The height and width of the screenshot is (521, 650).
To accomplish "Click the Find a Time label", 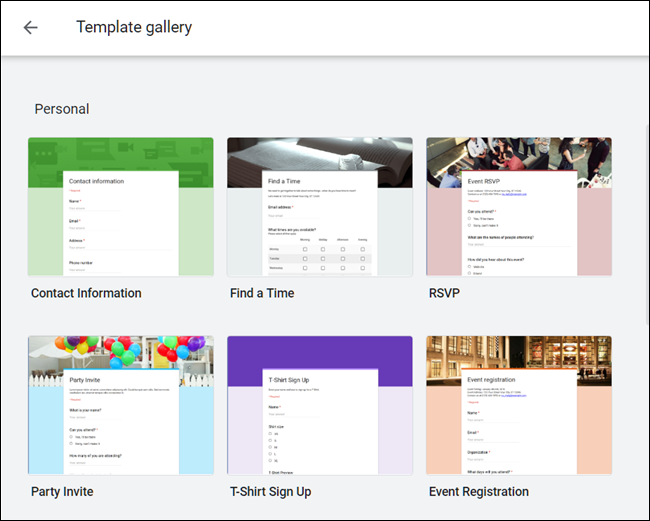I will pos(262,293).
